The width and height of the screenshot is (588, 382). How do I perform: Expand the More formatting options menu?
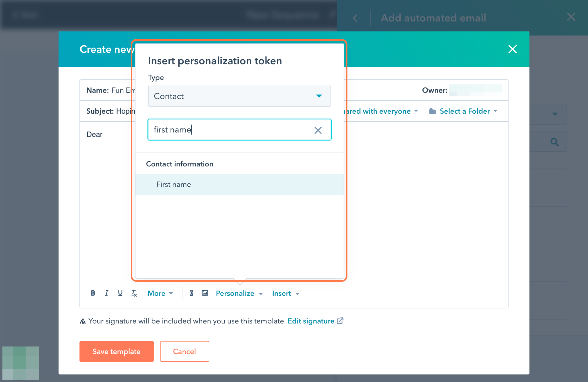point(160,293)
